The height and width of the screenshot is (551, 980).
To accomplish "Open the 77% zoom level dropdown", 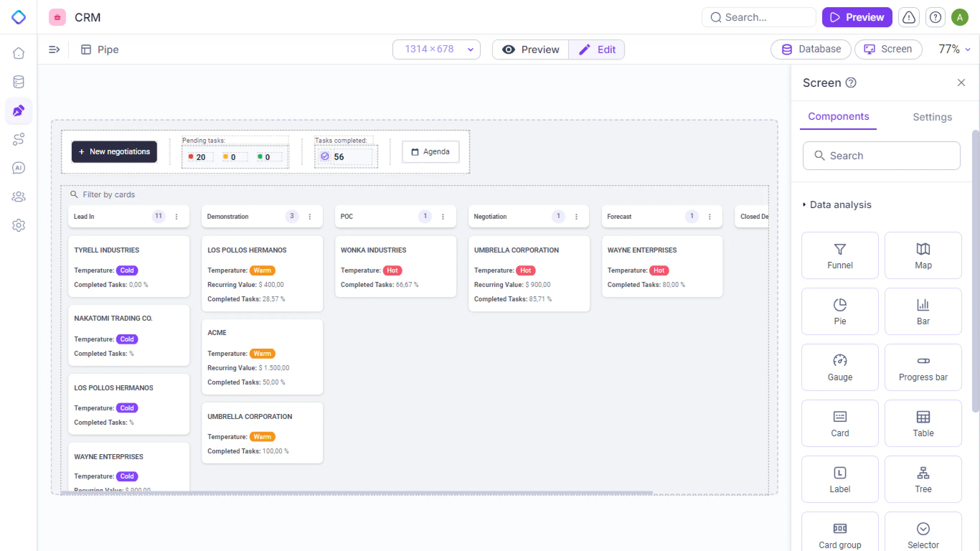I will click(954, 49).
